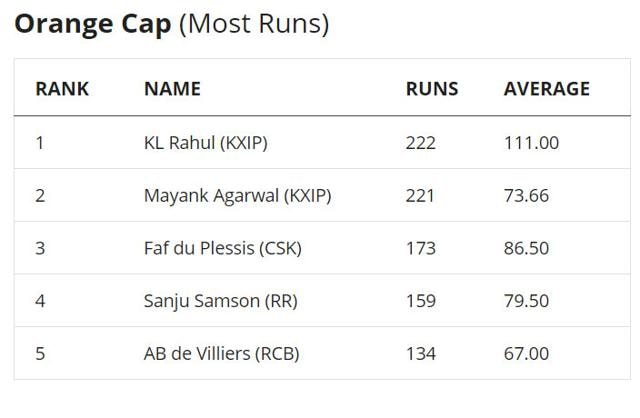Click the Orange Cap heading
The image size is (640, 418).
(x=171, y=24)
